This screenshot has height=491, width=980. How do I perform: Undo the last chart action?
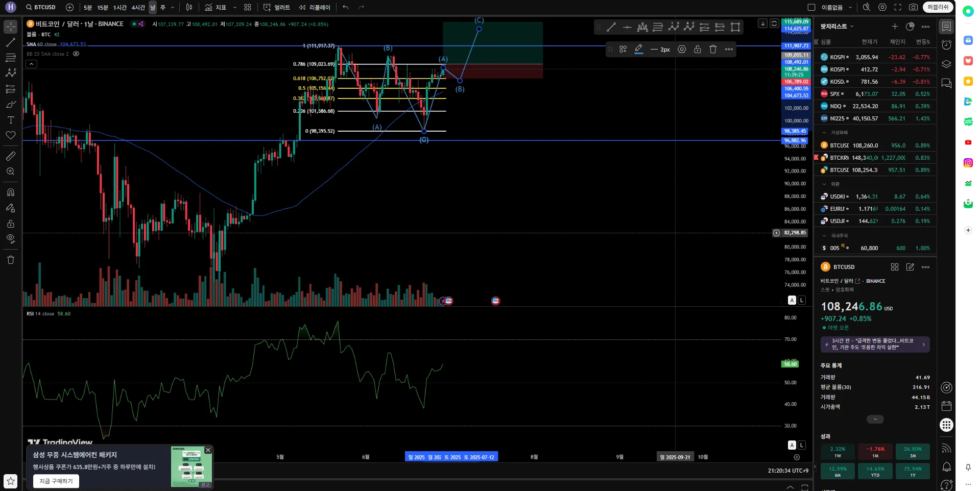pos(346,7)
